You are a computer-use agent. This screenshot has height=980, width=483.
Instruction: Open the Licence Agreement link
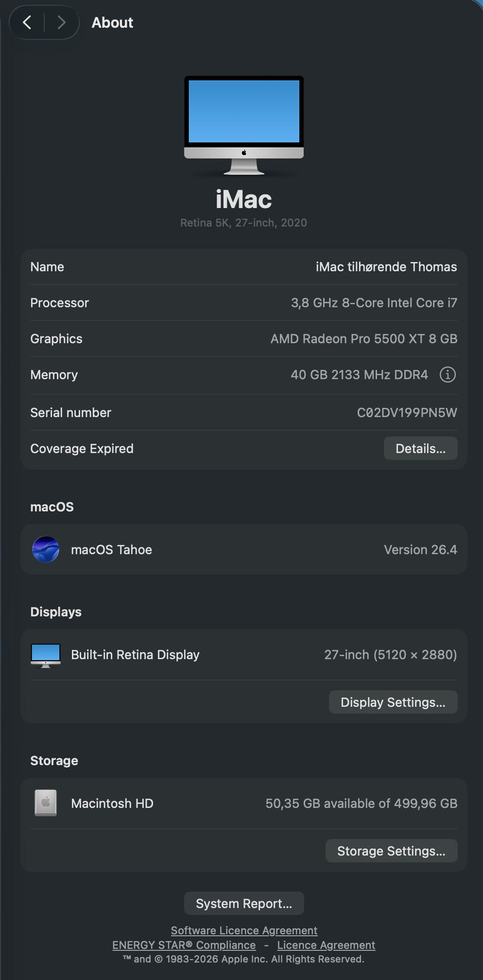326,945
